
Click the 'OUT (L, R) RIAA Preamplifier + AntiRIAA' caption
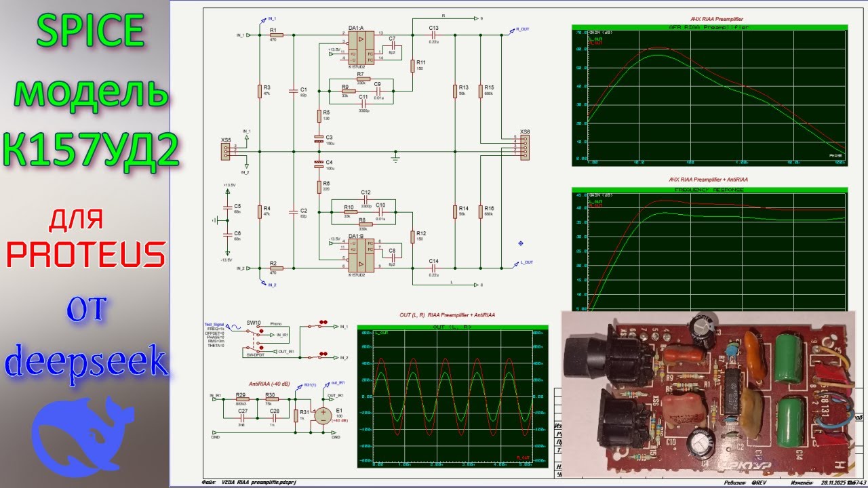coord(448,315)
